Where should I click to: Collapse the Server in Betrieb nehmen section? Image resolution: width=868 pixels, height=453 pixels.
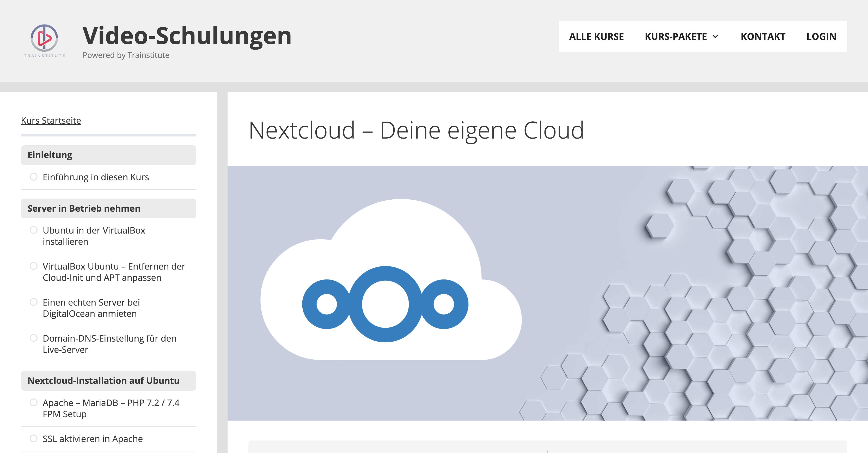pos(108,208)
